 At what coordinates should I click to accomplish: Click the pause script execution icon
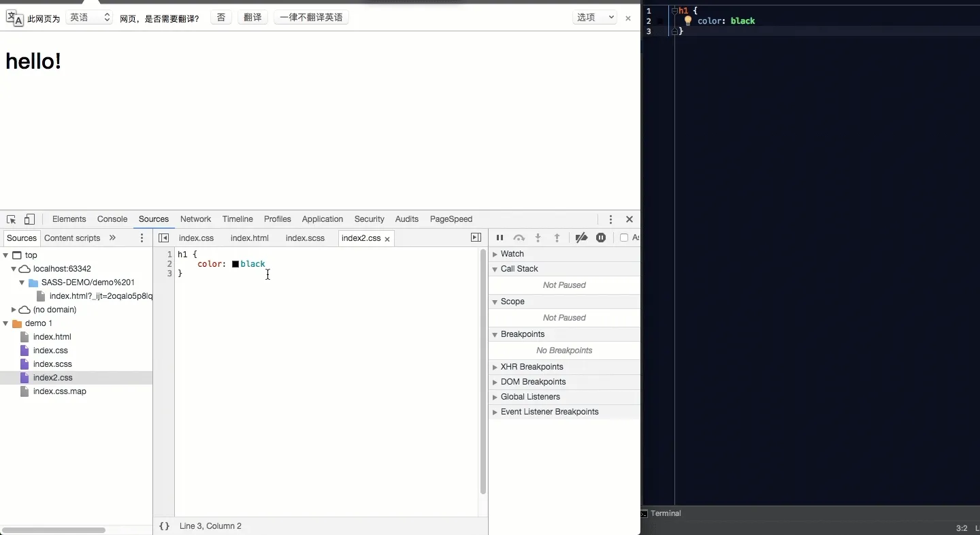click(499, 238)
